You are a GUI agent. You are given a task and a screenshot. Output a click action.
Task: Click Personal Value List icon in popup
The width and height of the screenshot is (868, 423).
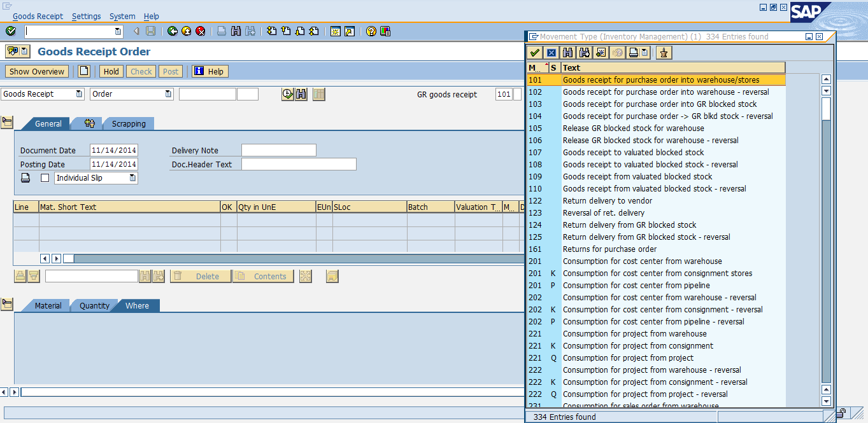tap(664, 53)
